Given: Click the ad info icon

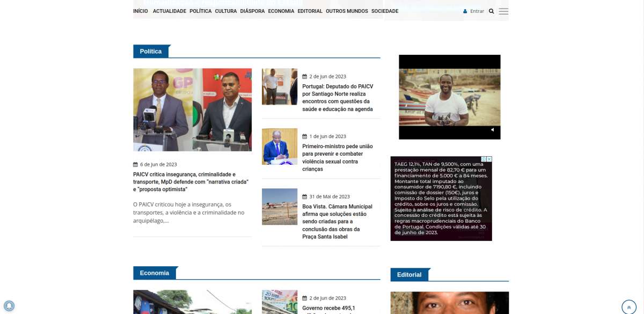Looking at the screenshot, I should [x=484, y=159].
